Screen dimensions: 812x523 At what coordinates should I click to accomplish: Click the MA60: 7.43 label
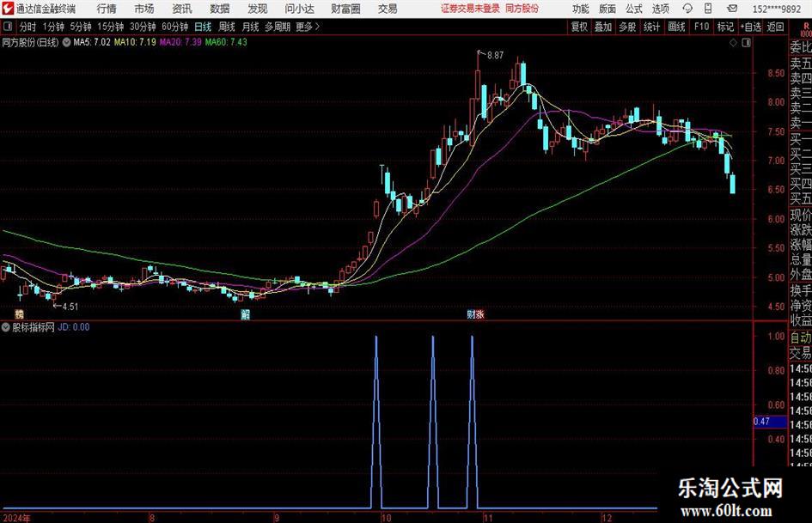226,42
